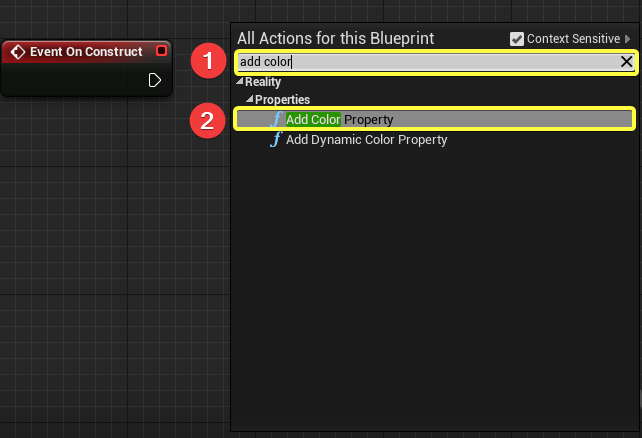
Task: Click the Reality category label
Action: coord(263,82)
